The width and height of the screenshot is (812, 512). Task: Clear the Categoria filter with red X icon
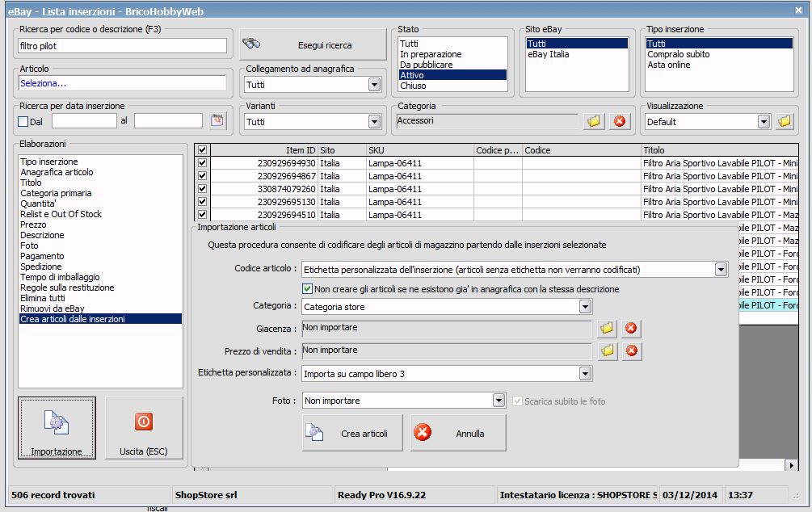point(619,121)
